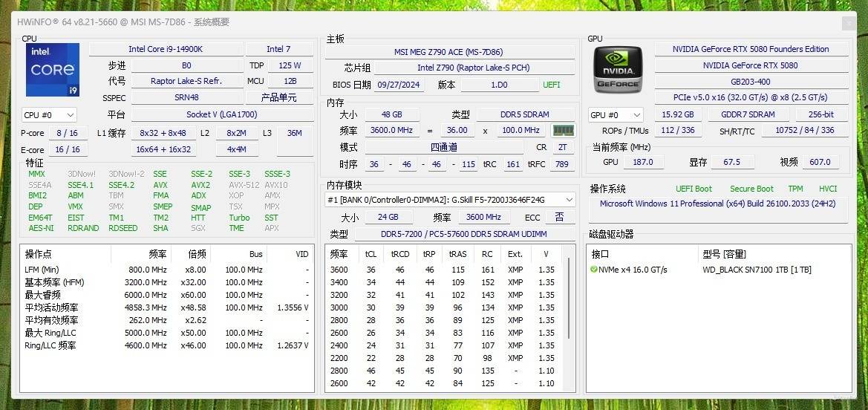Viewport: 868px width, 410px height.
Task: Click the memory module chip icon
Action: pos(563,131)
